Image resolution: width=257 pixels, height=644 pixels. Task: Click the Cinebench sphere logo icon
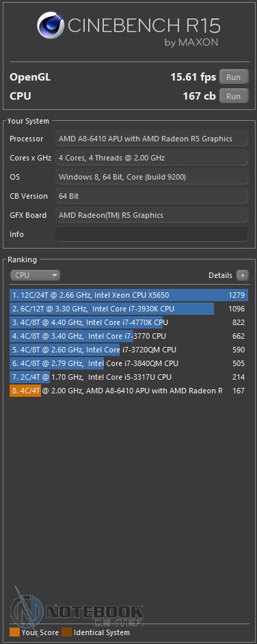point(50,25)
